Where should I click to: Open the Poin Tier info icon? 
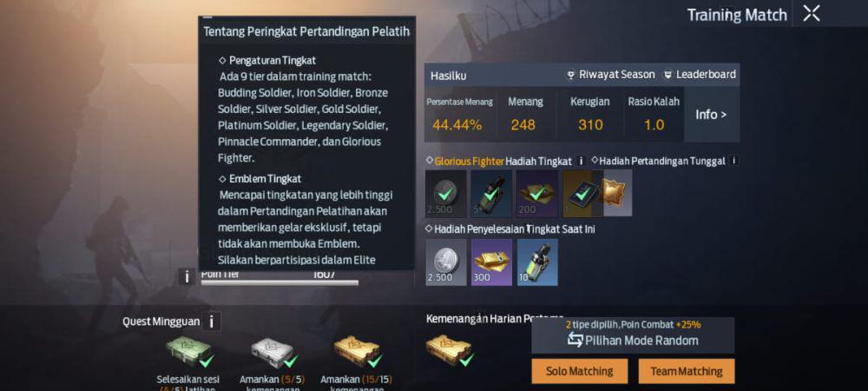(x=187, y=275)
